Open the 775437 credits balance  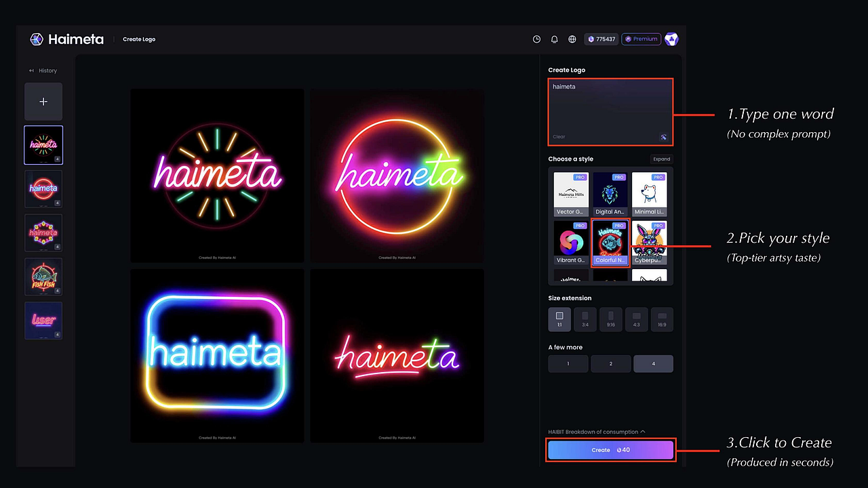(601, 39)
